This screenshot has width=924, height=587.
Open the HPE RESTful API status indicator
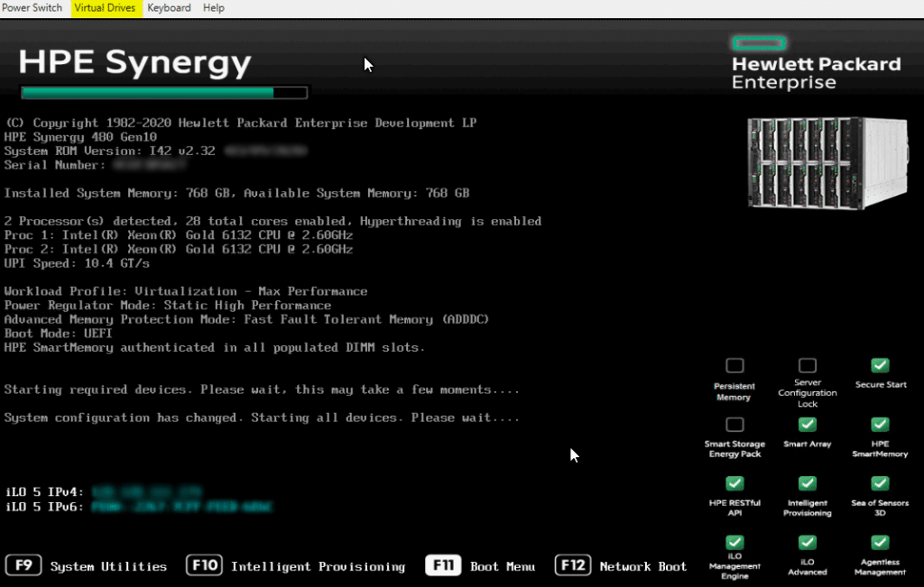(x=734, y=483)
